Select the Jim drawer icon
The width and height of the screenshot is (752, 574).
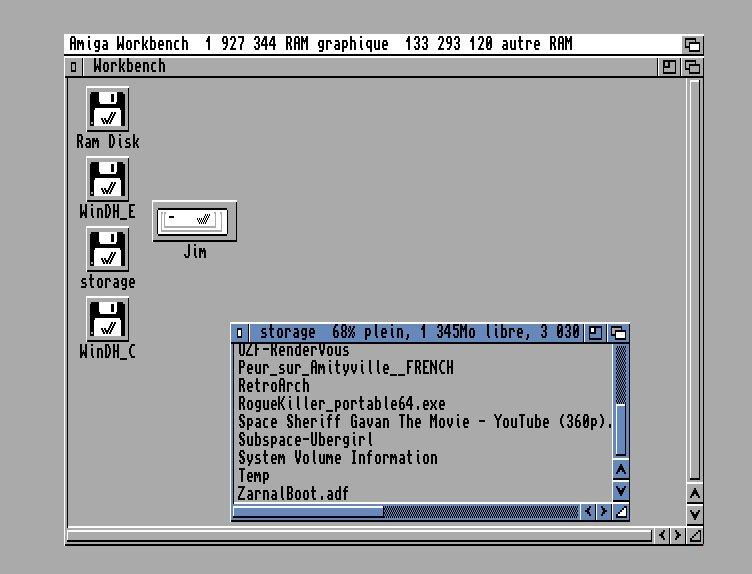pyautogui.click(x=194, y=221)
